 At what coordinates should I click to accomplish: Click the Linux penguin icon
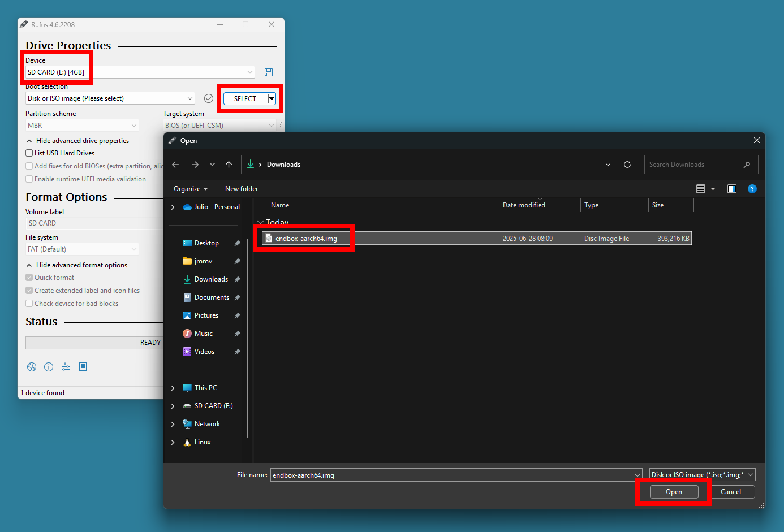point(187,442)
